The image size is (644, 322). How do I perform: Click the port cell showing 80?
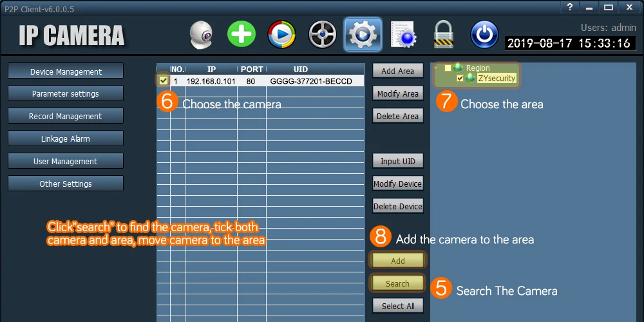pos(251,81)
